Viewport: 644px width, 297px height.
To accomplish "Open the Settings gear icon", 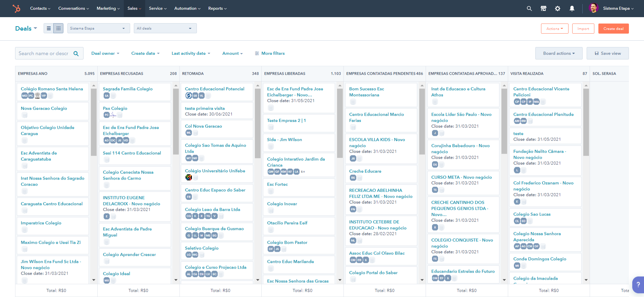I will coord(557,8).
